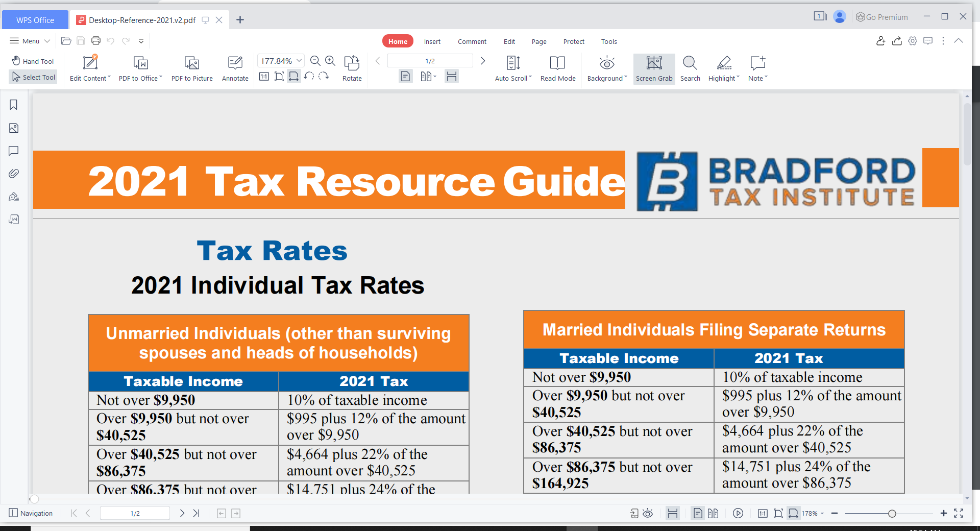This screenshot has width=980, height=531.
Task: Enable Read Mode
Action: tap(558, 68)
